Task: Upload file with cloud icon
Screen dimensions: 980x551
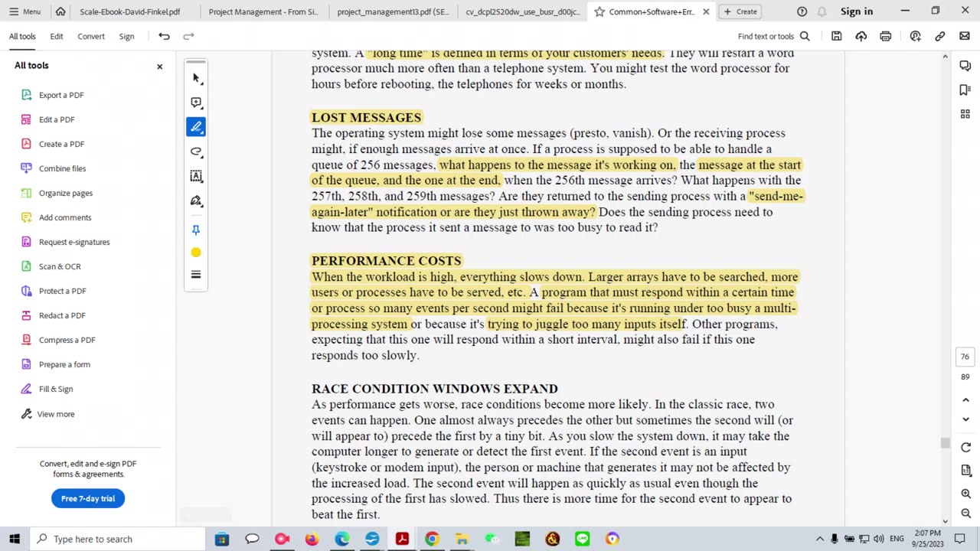Action: 861,36
